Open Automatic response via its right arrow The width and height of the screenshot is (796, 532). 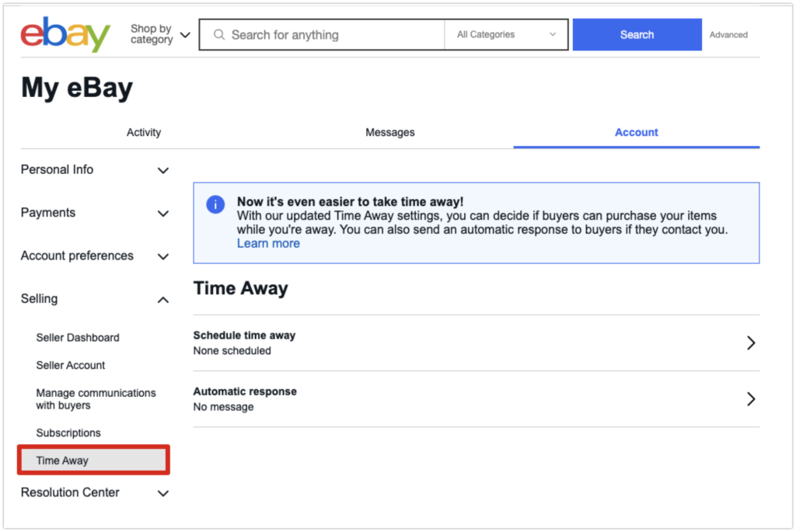point(751,399)
